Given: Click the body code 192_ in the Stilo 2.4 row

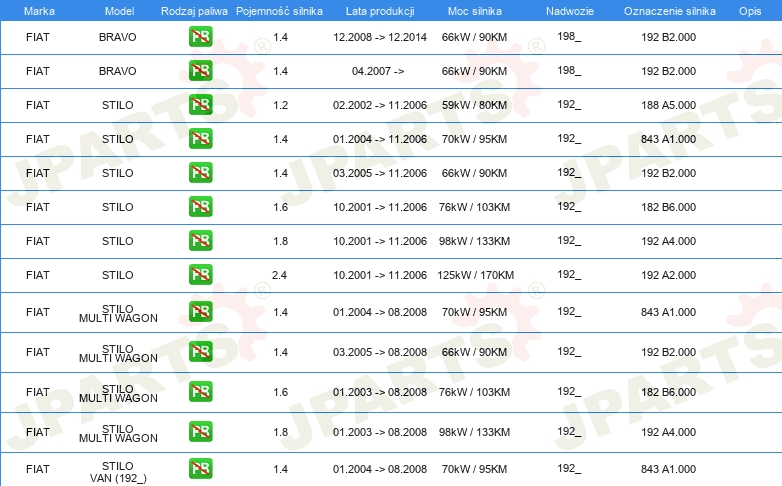Looking at the screenshot, I should [569, 273].
